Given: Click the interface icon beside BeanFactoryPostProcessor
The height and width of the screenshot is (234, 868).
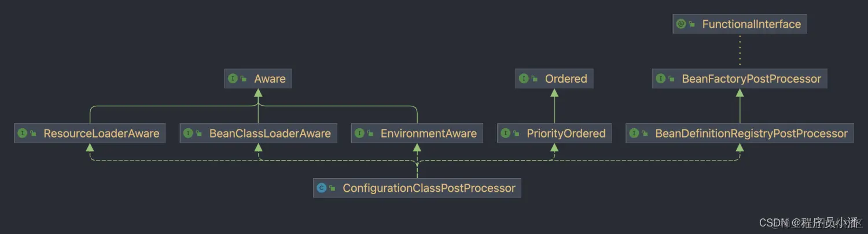Looking at the screenshot, I should click(x=661, y=79).
